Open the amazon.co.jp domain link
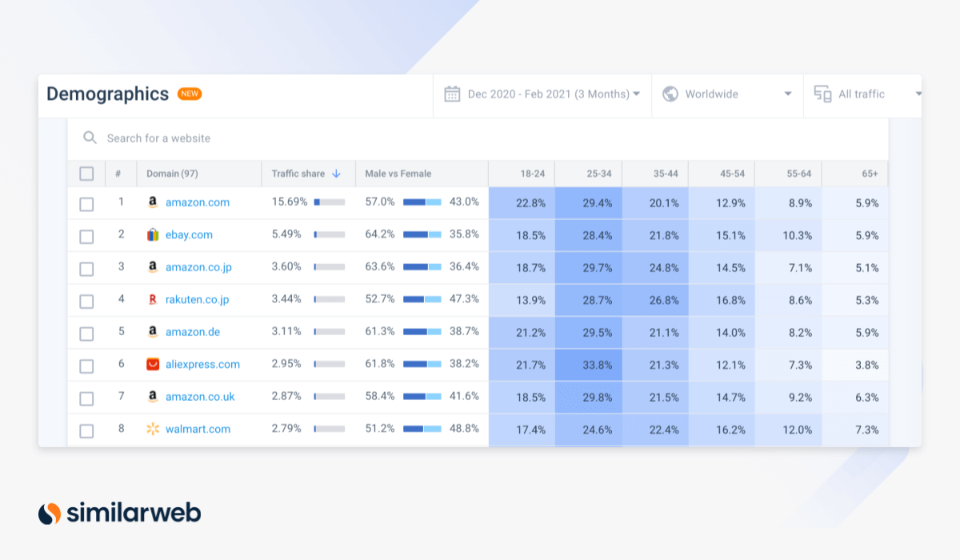 pos(198,267)
